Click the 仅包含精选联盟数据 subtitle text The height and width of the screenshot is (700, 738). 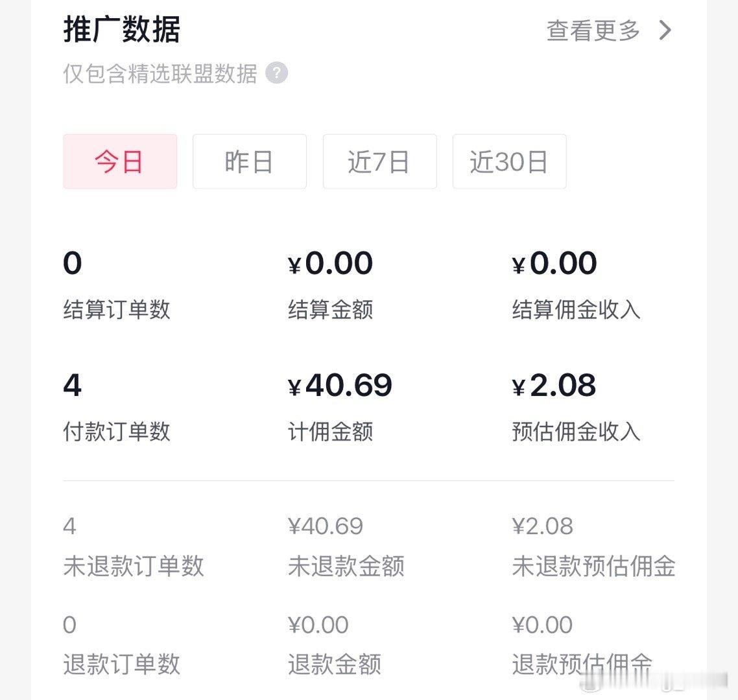coord(160,74)
